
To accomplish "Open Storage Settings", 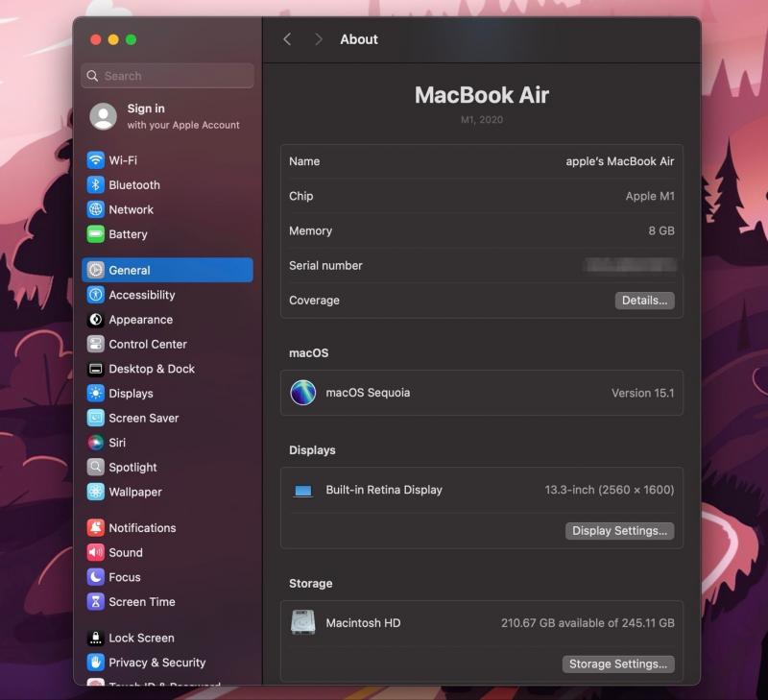I will [x=618, y=664].
